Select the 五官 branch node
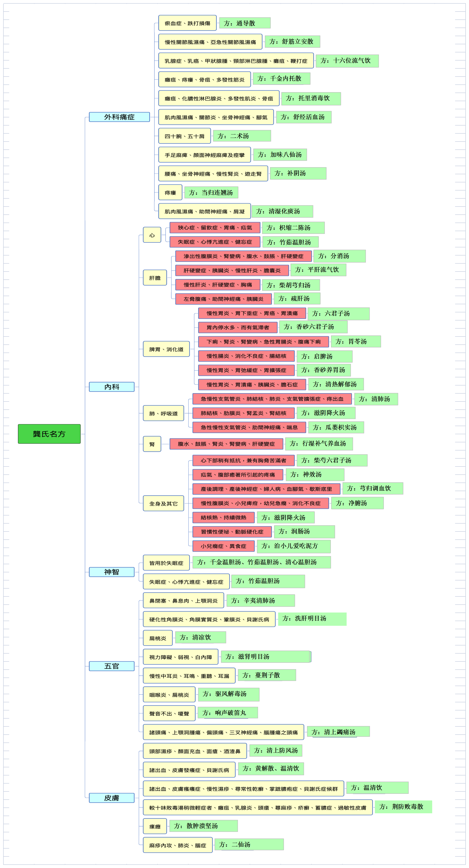The image size is (469, 868). pos(112,666)
